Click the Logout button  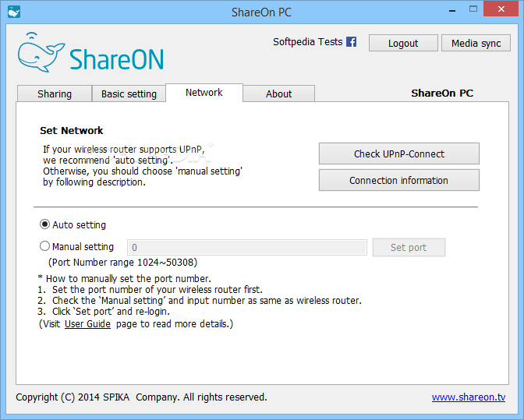pos(403,43)
